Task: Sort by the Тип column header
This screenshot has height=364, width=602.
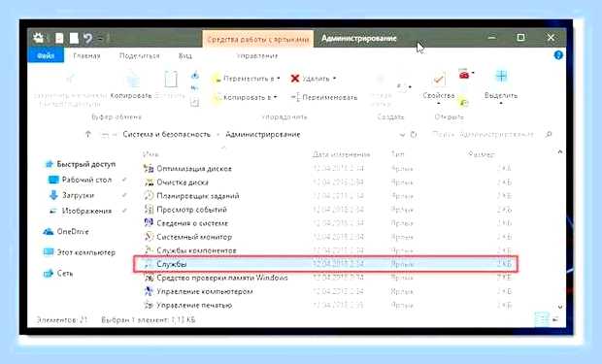Action: [398, 154]
